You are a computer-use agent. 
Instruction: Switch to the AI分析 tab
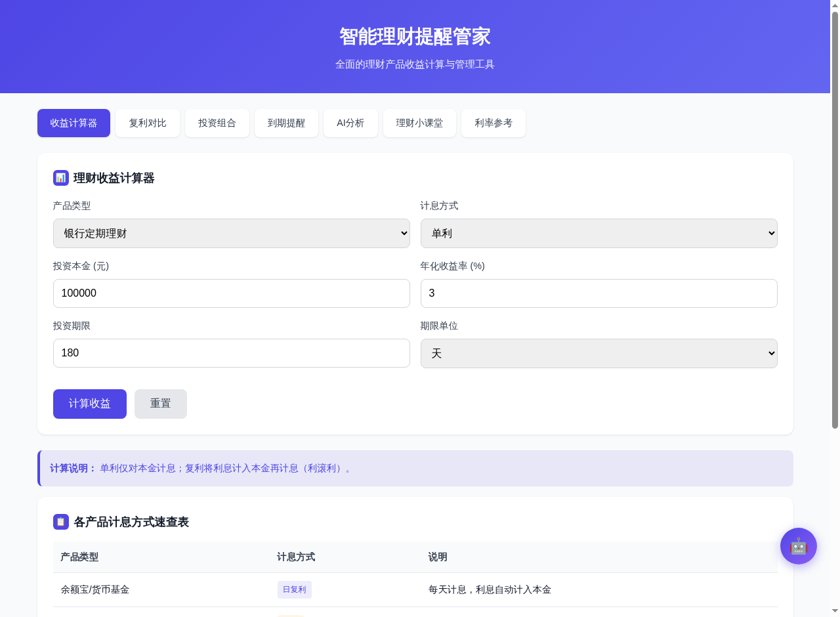coord(350,123)
